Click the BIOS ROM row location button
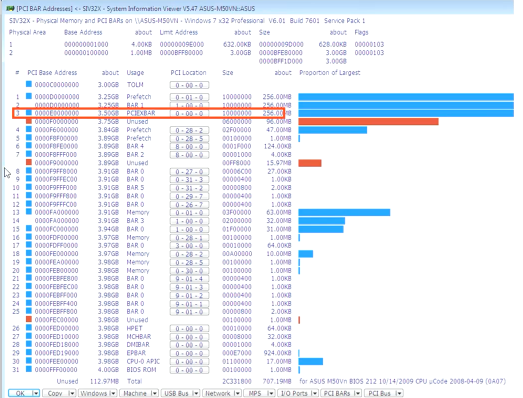 tap(189, 370)
